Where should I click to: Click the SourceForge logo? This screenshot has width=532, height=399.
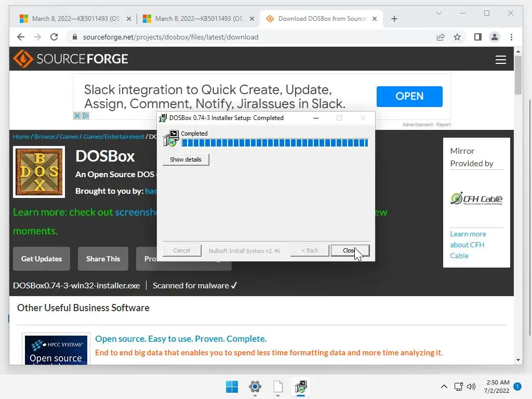71,59
